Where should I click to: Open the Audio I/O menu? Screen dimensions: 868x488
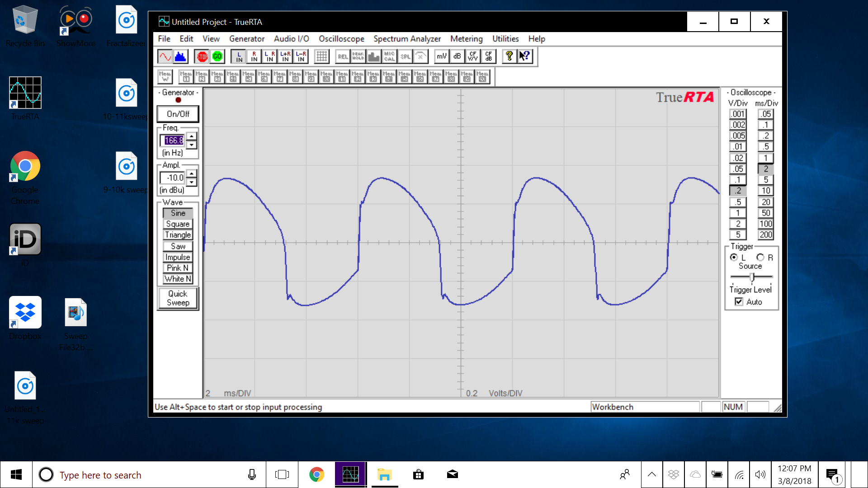(291, 39)
